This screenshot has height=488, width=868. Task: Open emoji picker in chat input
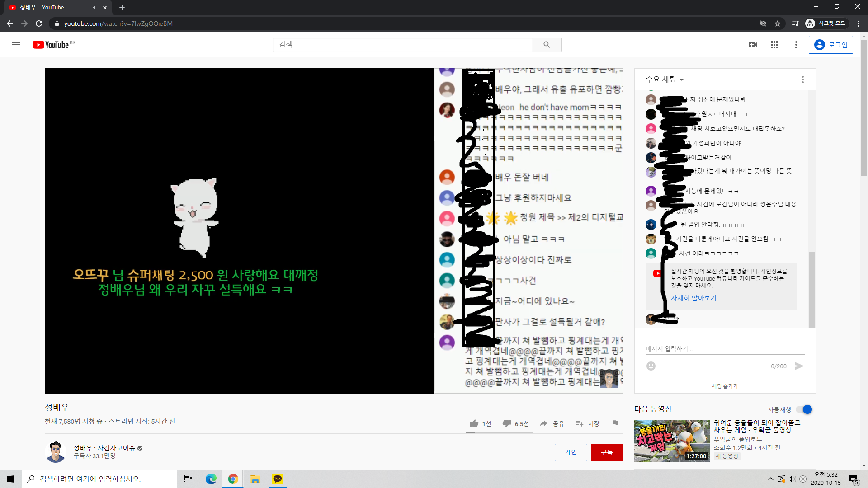click(651, 366)
